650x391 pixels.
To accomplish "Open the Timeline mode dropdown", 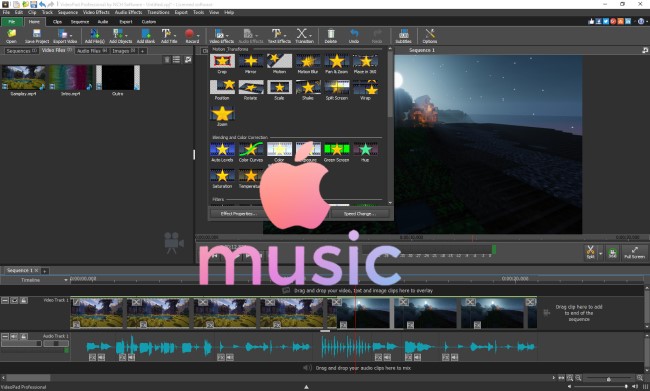I will pyautogui.click(x=65, y=280).
